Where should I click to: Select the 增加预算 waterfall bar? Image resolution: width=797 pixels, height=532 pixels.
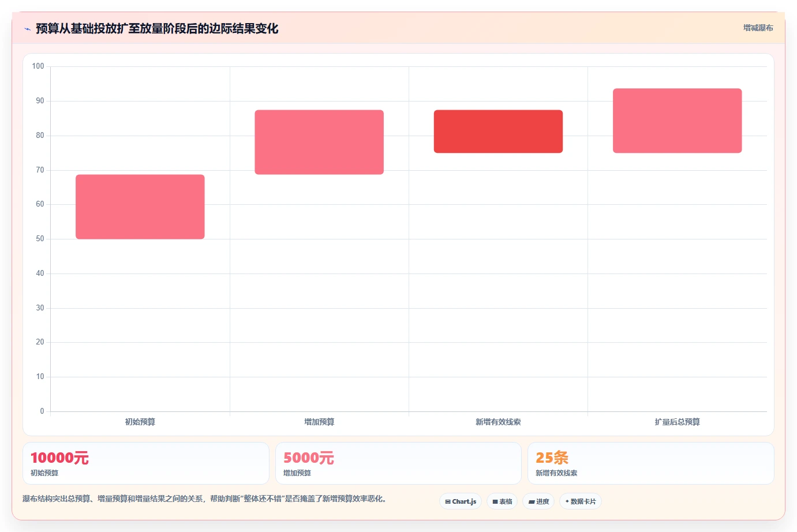point(319,142)
